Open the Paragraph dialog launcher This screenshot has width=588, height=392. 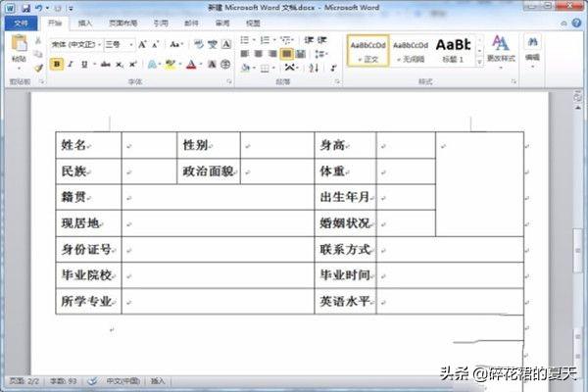point(337,81)
